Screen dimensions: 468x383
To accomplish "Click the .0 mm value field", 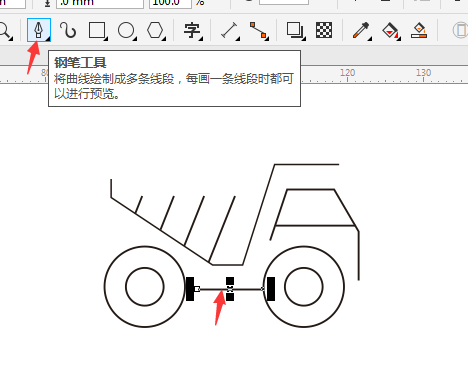I will click(x=100, y=3).
